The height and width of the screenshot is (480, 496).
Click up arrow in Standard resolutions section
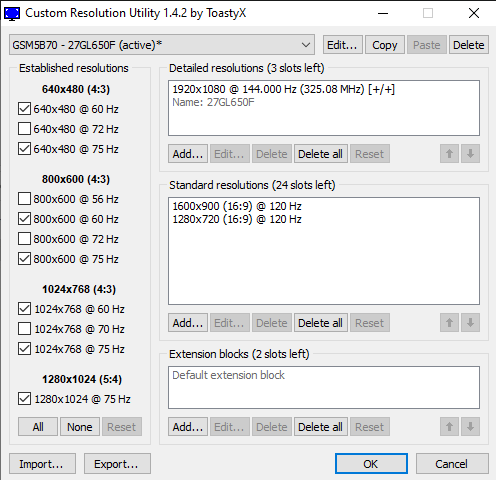click(x=449, y=323)
